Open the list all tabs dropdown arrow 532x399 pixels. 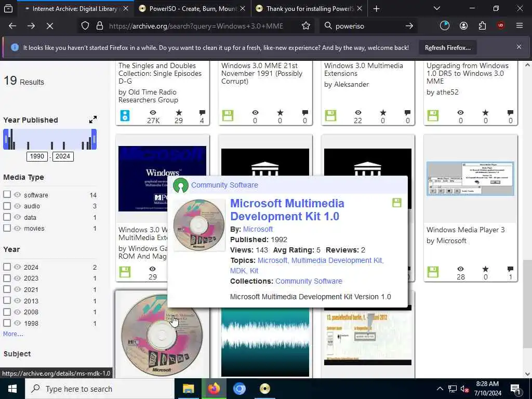437,8
